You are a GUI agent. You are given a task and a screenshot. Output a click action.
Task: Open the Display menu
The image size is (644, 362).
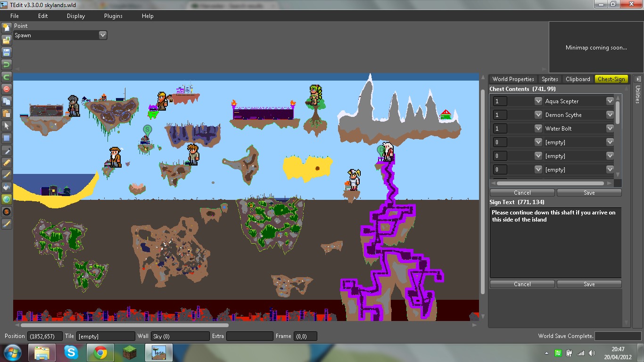click(76, 16)
